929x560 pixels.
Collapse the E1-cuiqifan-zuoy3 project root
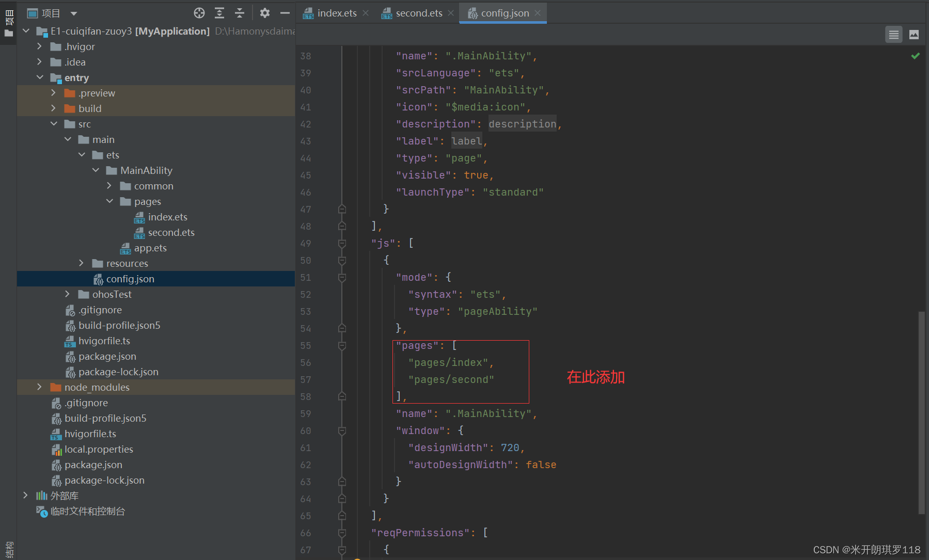(x=26, y=31)
